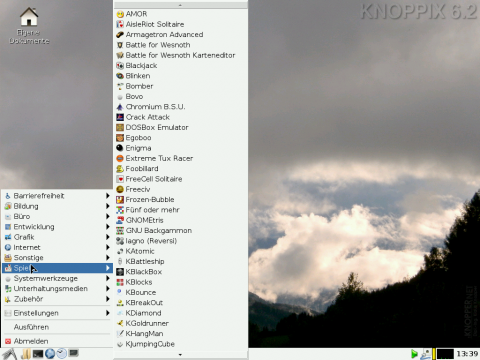Click the Iagno (Reversi) icon

tap(120, 241)
